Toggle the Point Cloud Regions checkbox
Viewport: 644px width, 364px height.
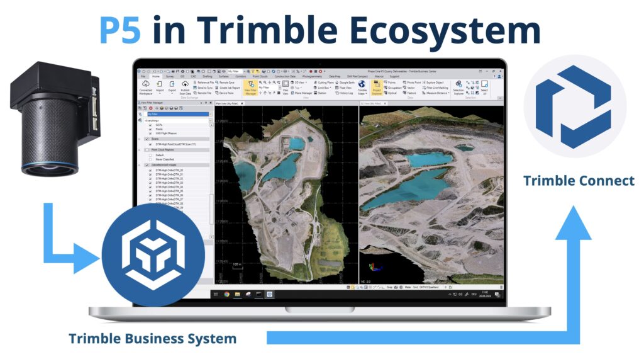[147, 150]
